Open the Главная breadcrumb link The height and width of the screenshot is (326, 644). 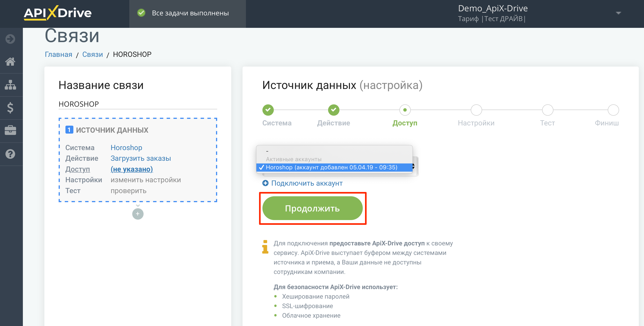58,54
